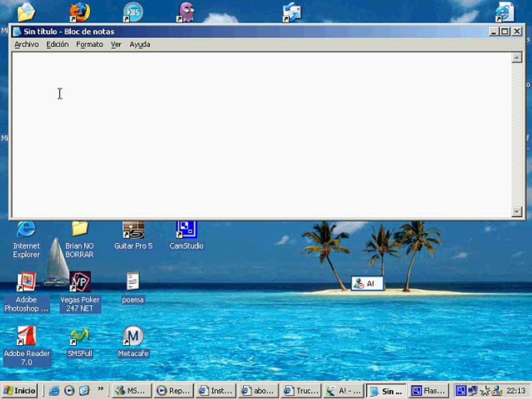Minimize the Bloc de notas window
Image resolution: width=532 pixels, height=399 pixels.
494,32
